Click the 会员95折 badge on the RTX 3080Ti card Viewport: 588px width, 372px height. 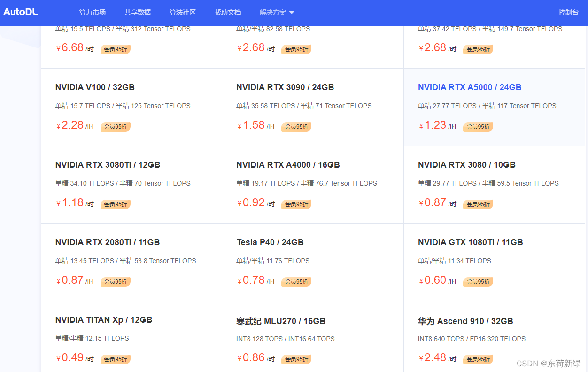(116, 204)
